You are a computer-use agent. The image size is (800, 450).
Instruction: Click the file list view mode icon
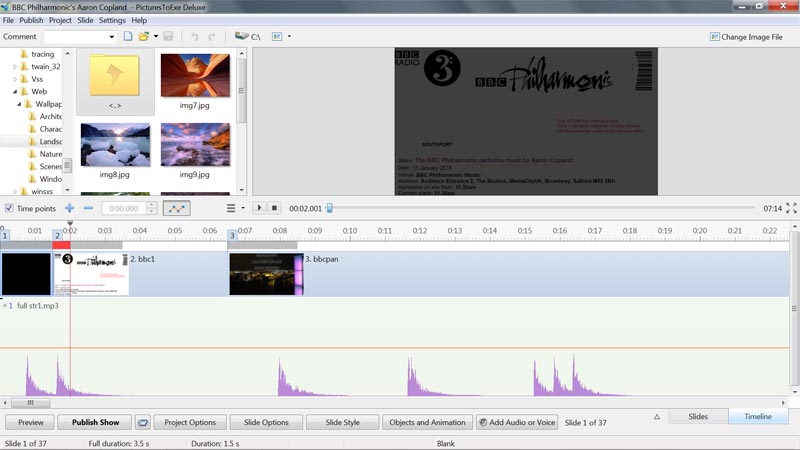277,36
